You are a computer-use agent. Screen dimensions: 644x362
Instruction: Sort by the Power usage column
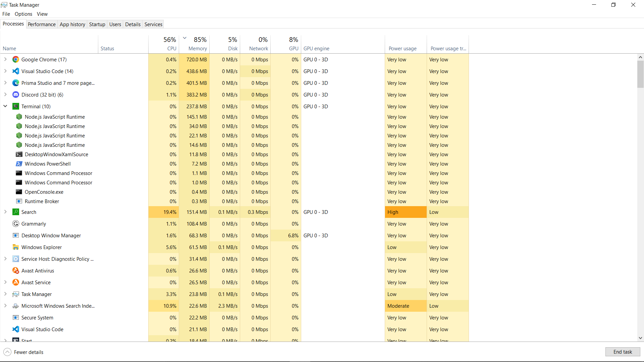pos(402,49)
